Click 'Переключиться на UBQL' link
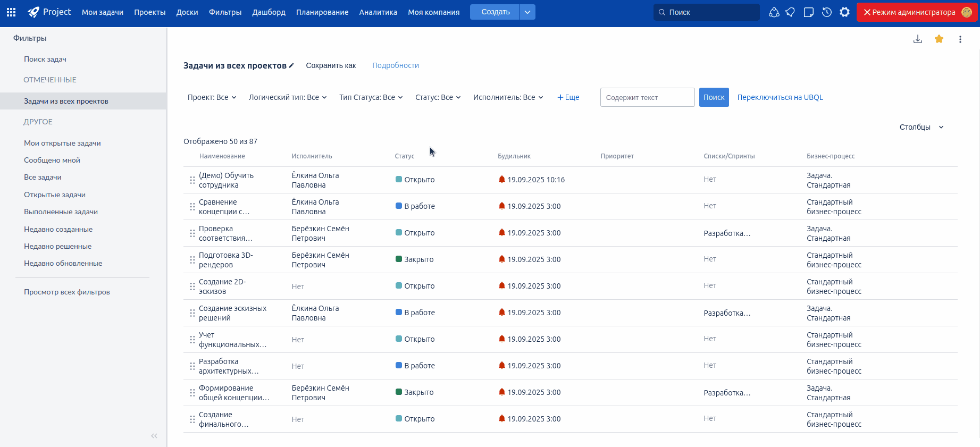The image size is (980, 447). coord(780,97)
